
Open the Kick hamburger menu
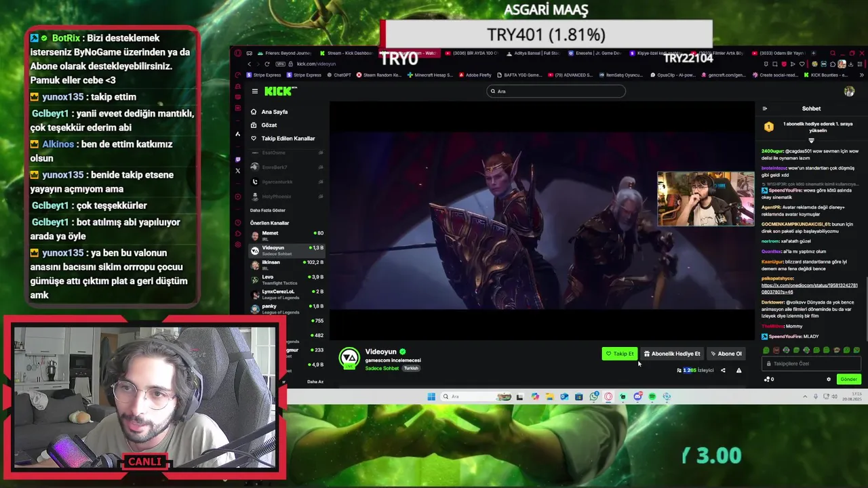pyautogui.click(x=255, y=91)
